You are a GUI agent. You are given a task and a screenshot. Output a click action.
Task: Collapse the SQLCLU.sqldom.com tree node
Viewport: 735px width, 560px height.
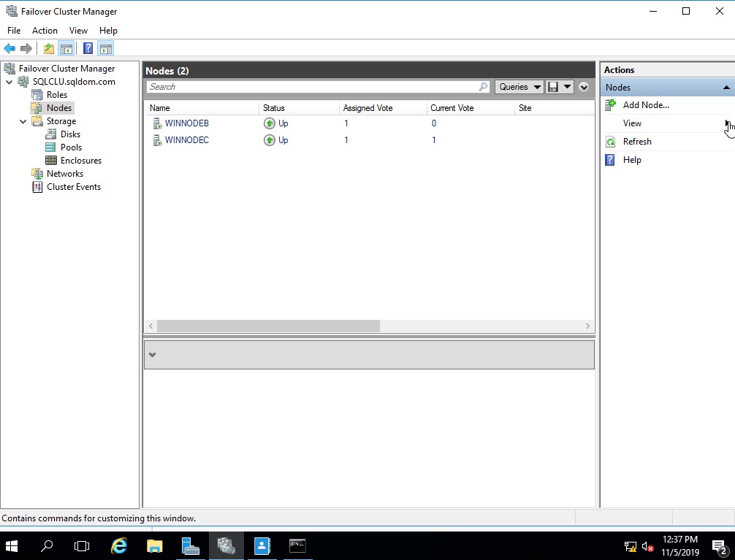click(x=9, y=82)
